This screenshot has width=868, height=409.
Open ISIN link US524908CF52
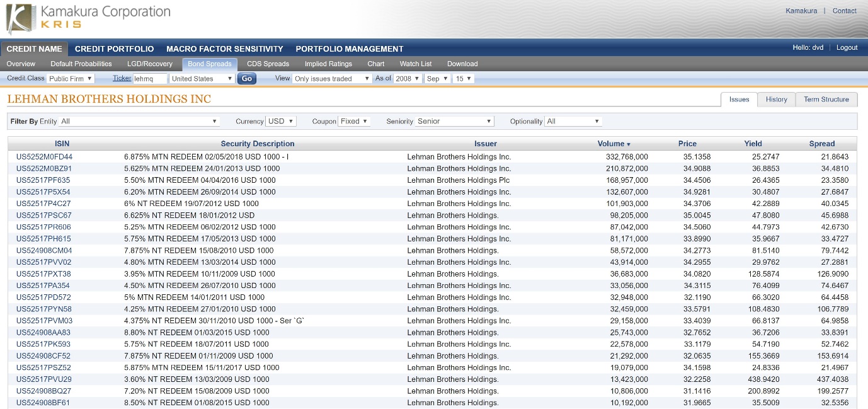click(x=43, y=355)
